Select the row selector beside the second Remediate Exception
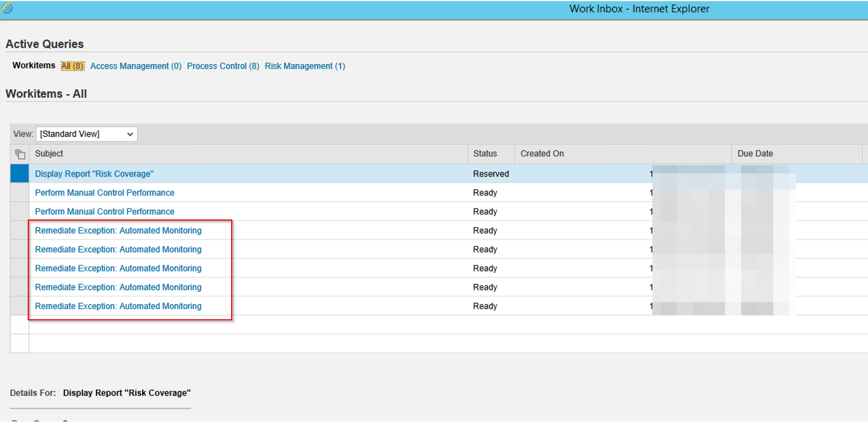Screen dimensions: 868x424 tap(19, 249)
